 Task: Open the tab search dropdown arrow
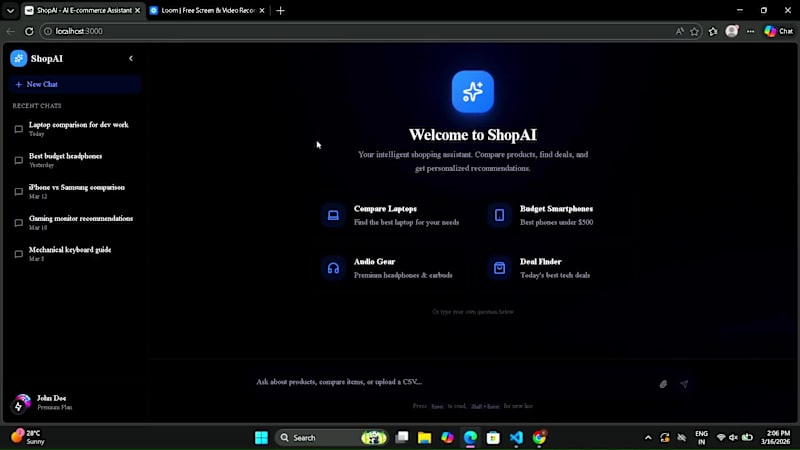(10, 10)
